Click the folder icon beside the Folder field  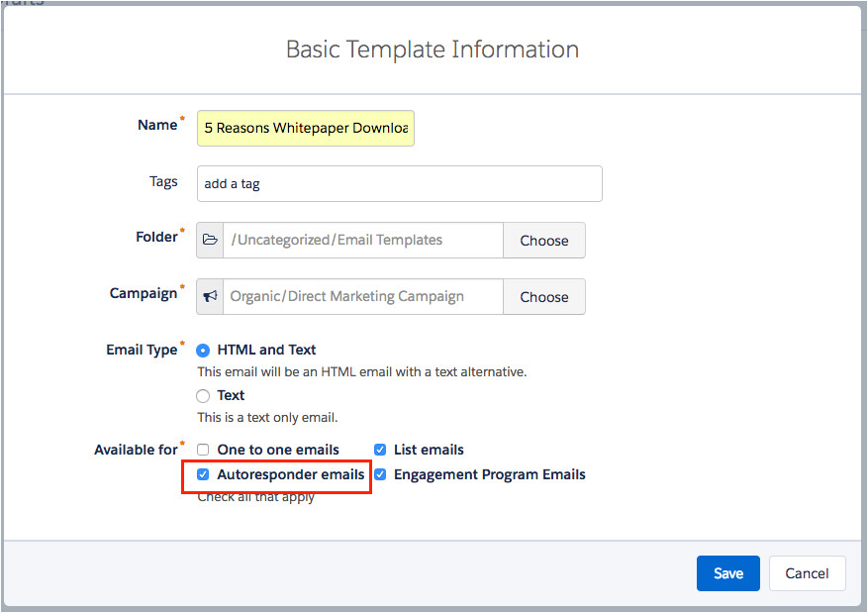click(210, 241)
